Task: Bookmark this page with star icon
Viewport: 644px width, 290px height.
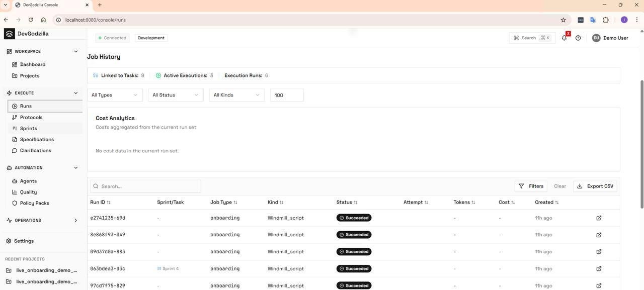Action: click(x=563, y=20)
